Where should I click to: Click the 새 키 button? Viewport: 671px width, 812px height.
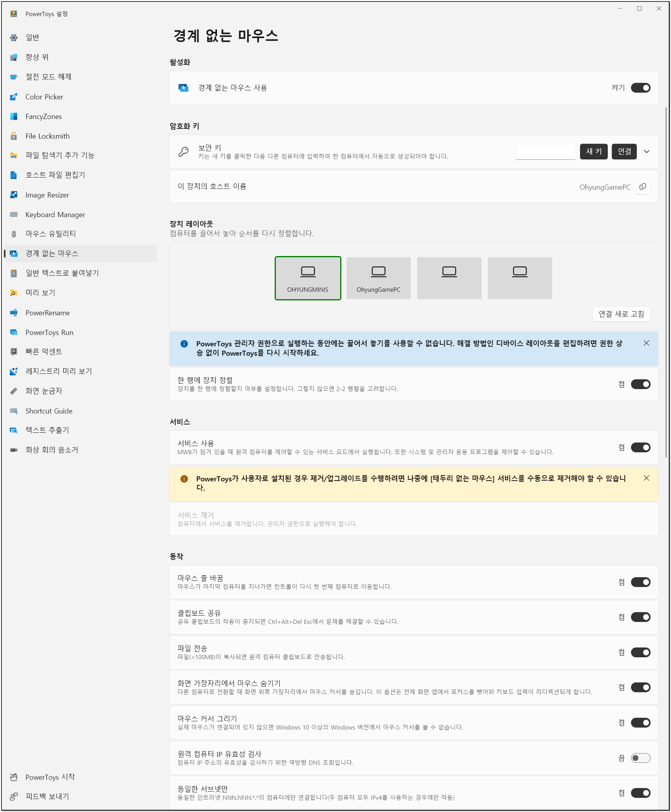(x=594, y=152)
